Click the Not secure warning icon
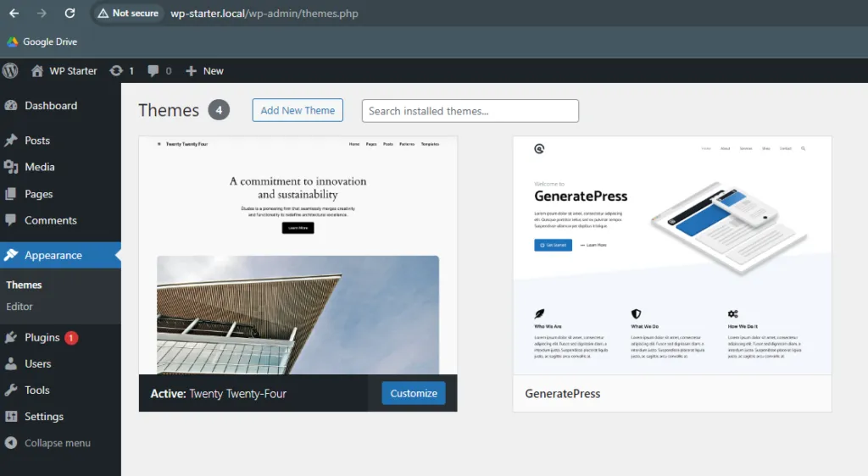 103,14
